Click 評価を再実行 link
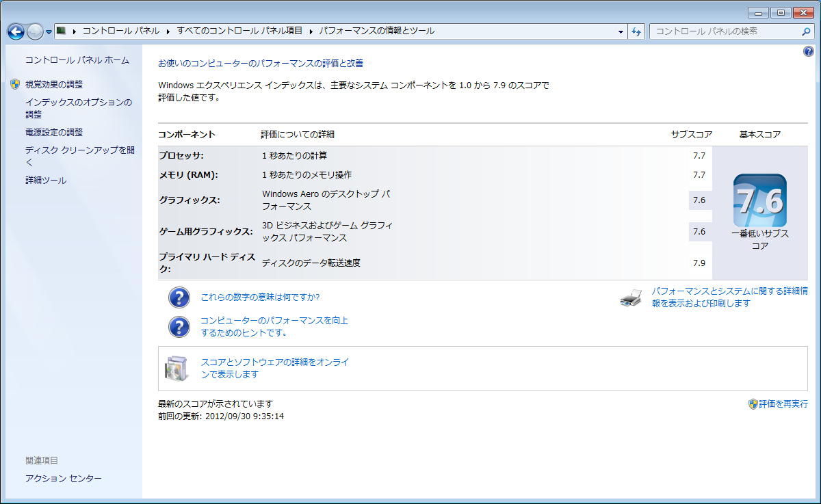 [x=783, y=404]
